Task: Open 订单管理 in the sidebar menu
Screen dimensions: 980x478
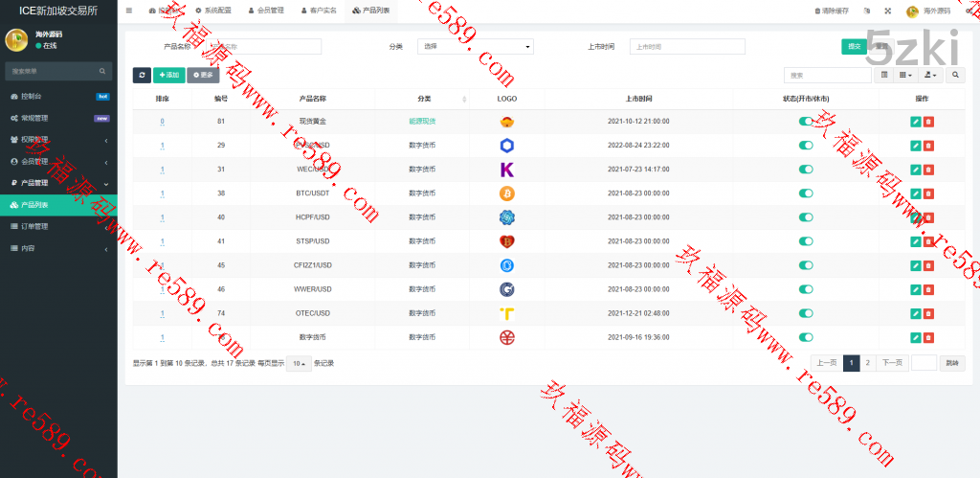Action: tap(58, 227)
